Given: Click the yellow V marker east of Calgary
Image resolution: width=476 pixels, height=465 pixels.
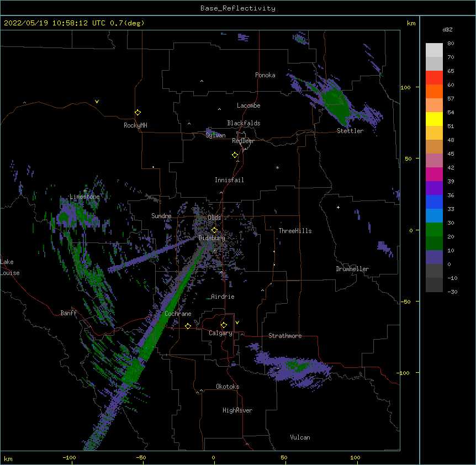Looking at the screenshot, I should [x=237, y=323].
